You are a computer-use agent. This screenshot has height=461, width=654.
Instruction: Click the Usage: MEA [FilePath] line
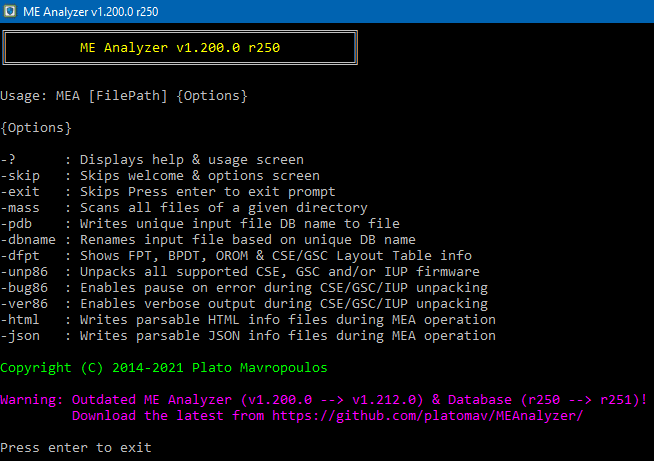(124, 96)
